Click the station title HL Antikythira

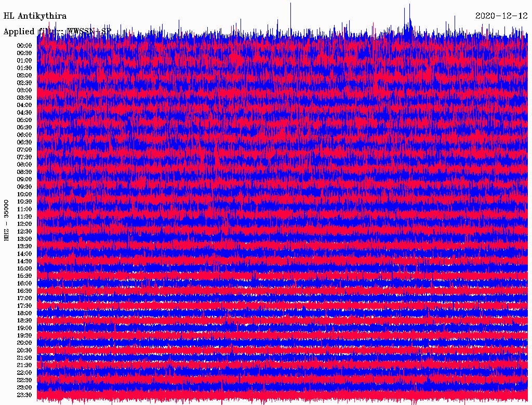tap(35, 16)
